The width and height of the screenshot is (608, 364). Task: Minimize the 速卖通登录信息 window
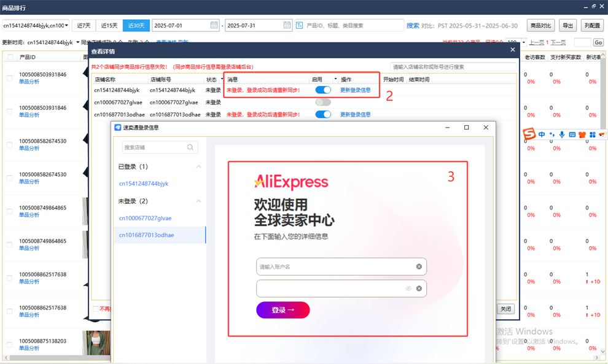point(448,128)
